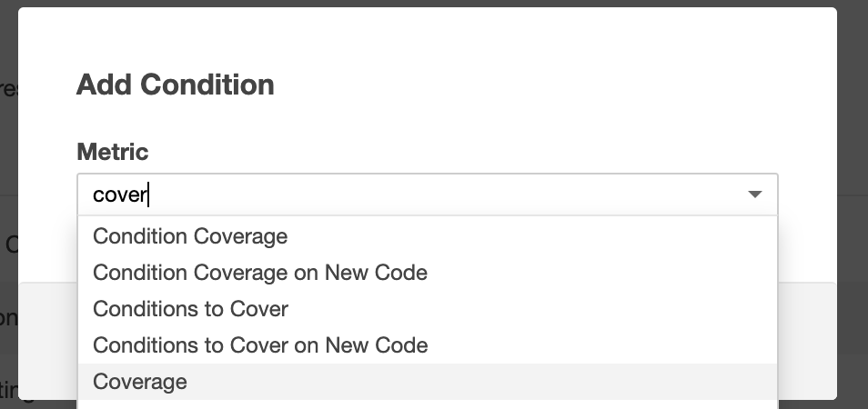Click empty space inside the Metric combo box
Image resolution: width=868 pixels, height=409 pixels.
[455, 195]
